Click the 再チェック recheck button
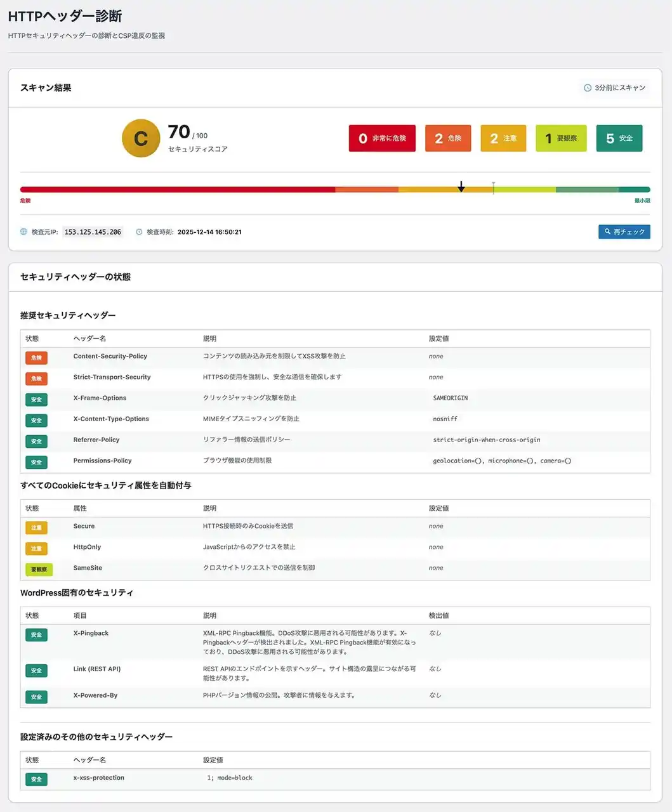The image size is (672, 812). (624, 232)
